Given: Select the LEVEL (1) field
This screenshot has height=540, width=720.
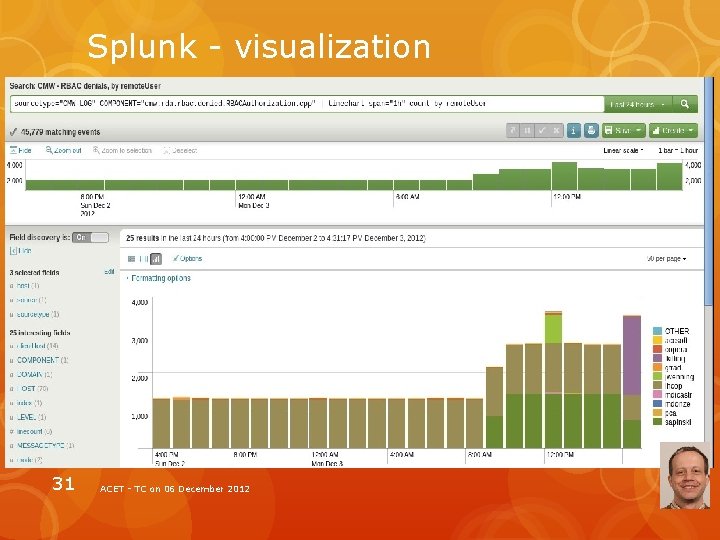Looking at the screenshot, I should click(31, 417).
